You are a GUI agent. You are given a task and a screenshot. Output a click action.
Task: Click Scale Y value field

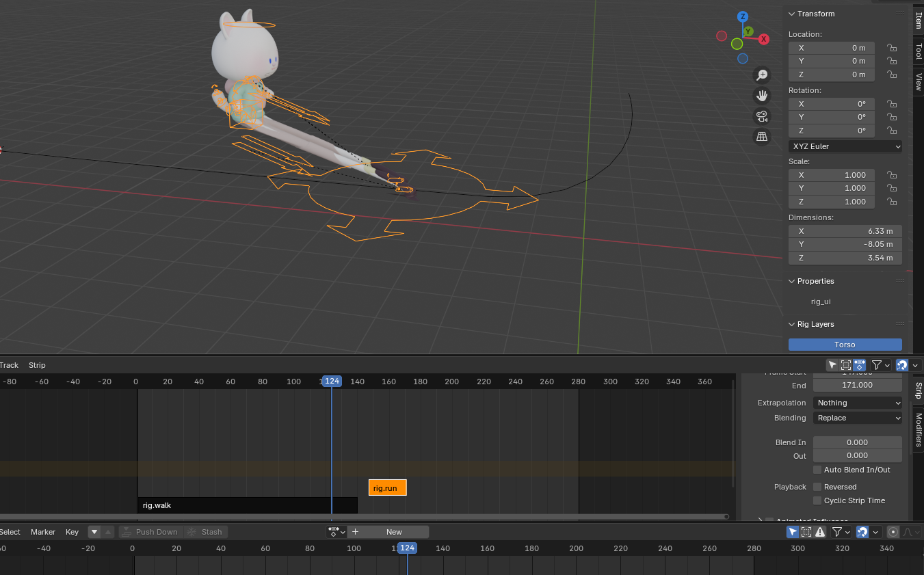pos(832,188)
